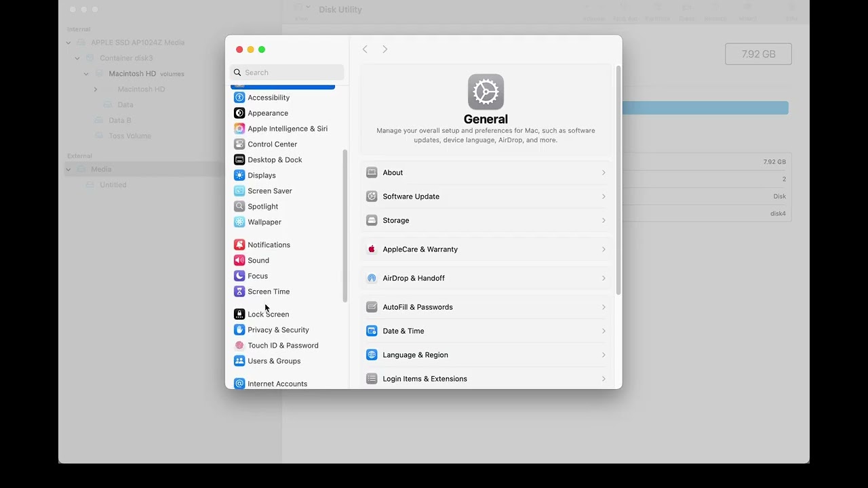Go back using the left arrow in System Settings

pos(365,49)
